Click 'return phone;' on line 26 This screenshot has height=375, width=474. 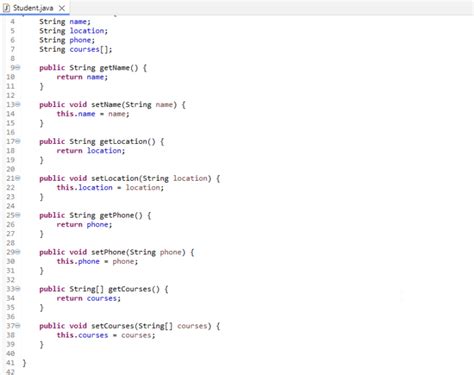[x=84, y=225]
